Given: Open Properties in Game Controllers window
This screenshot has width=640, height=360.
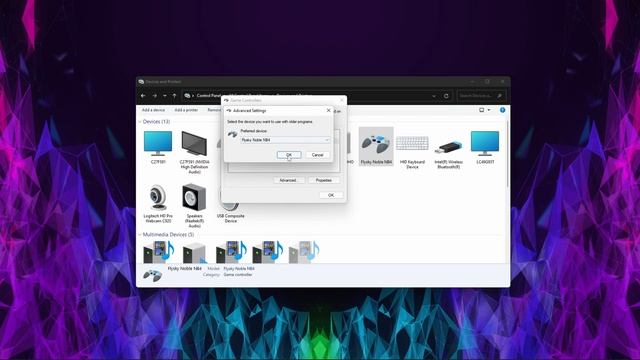Looking at the screenshot, I should 323,180.
